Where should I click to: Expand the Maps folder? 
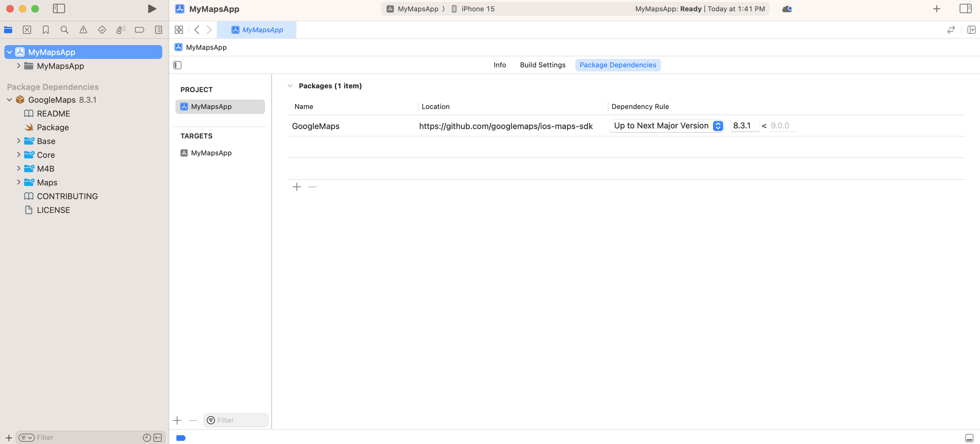pos(18,183)
